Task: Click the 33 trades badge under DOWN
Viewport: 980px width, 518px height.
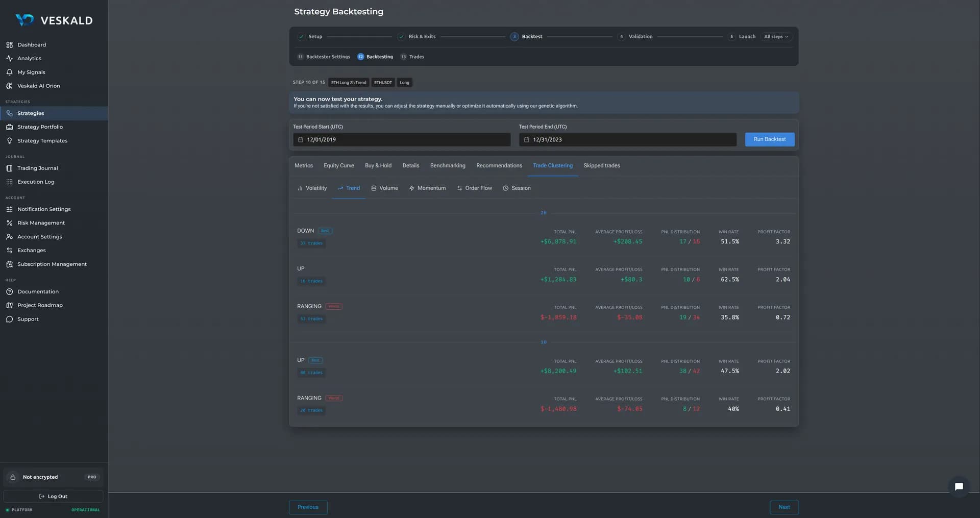Action: [311, 243]
